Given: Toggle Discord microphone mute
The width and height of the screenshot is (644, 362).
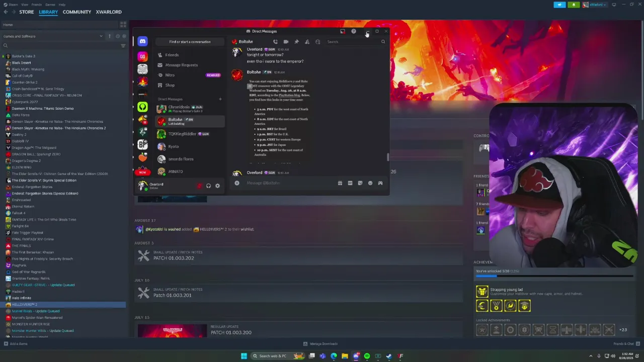Looking at the screenshot, I should click(200, 186).
